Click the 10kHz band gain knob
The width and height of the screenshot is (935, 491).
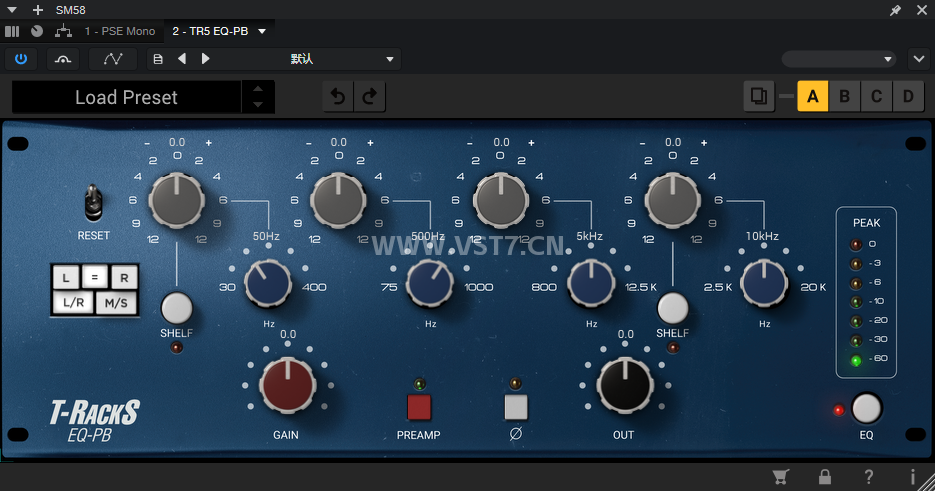673,200
